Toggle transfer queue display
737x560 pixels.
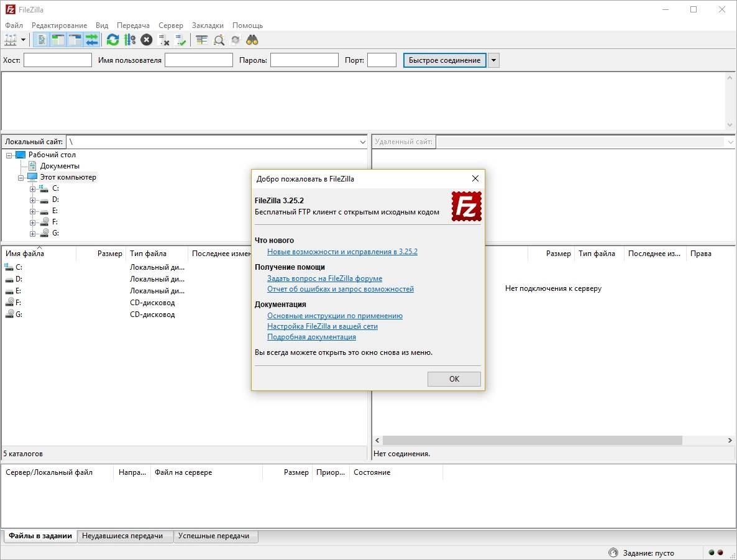(x=92, y=40)
